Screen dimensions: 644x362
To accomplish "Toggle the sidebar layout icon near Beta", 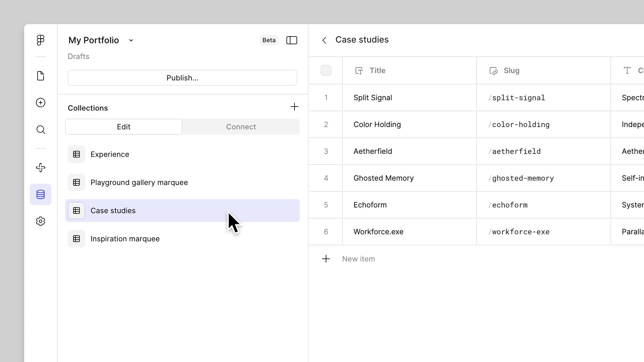I will [x=291, y=40].
